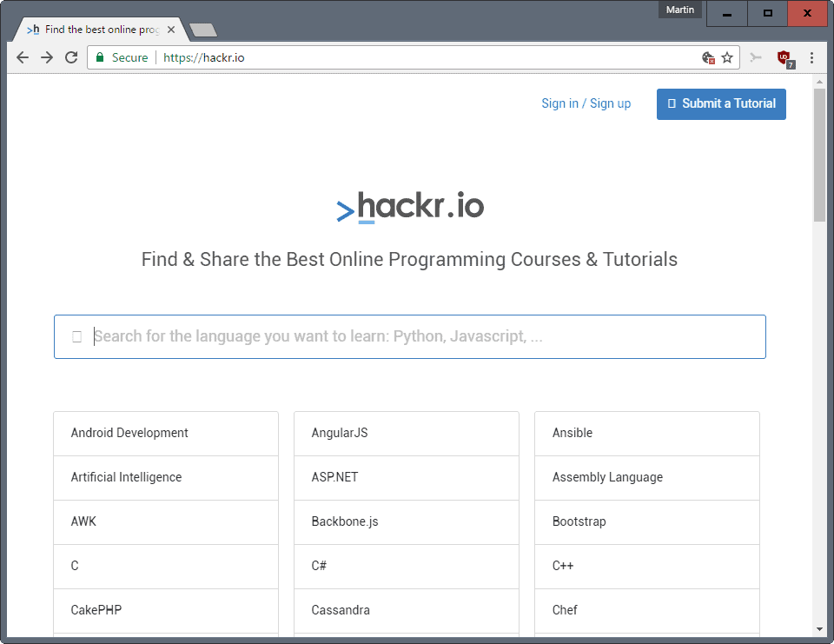Viewport: 834px width, 644px height.
Task: Open the uBlock Origin extension icon
Action: pos(784,57)
